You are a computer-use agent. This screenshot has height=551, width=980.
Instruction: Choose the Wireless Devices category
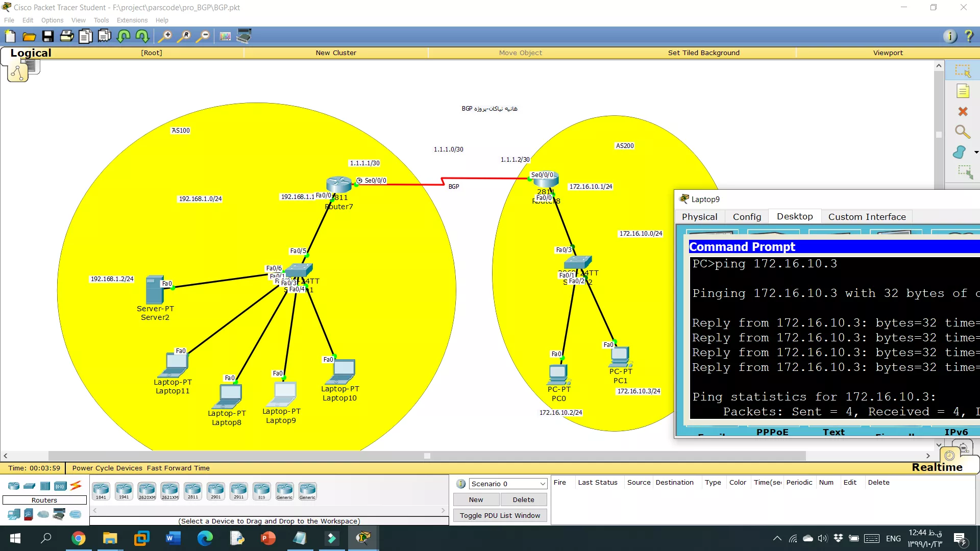60,486
